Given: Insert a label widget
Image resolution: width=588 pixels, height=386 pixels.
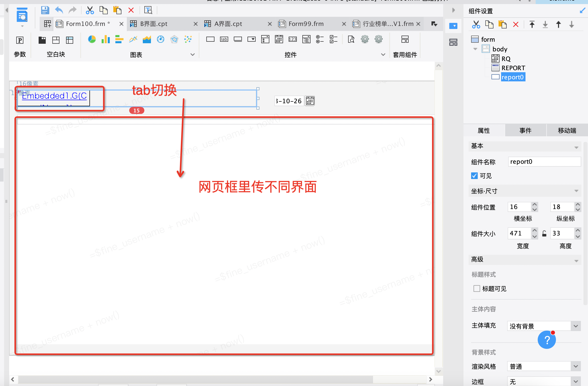Looking at the screenshot, I should [224, 39].
